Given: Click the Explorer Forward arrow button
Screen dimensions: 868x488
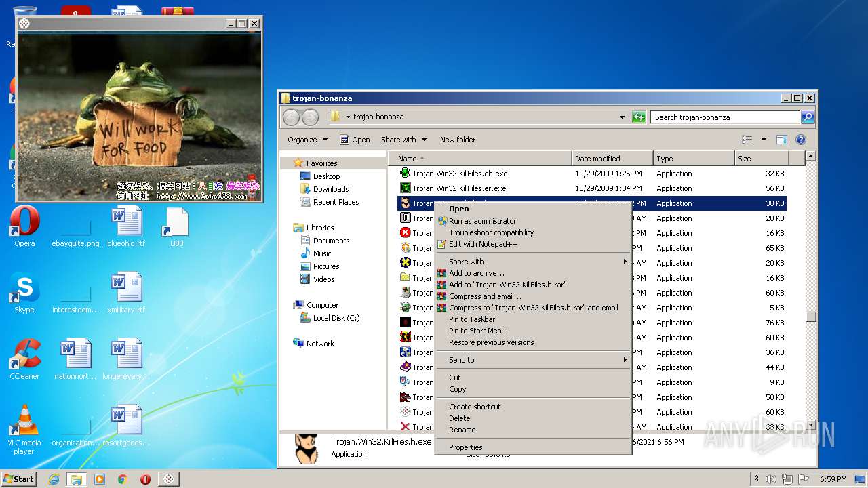Looking at the screenshot, I should point(310,117).
